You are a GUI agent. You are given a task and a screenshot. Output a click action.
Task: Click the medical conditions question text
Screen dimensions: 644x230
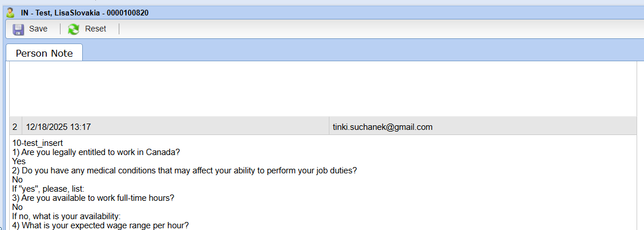(184, 170)
